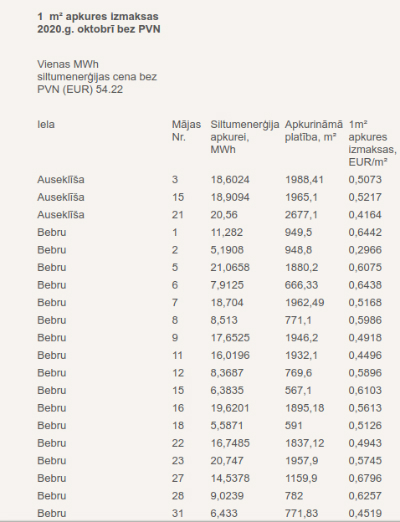Select the energy value 16,0196 for Bebru 11
The image size is (400, 522).
click(x=230, y=355)
